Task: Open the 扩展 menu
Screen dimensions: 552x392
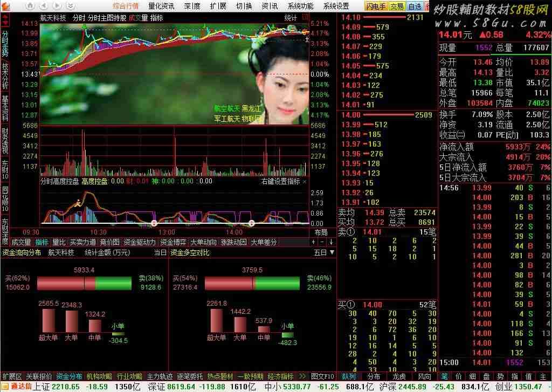Action: point(218,6)
